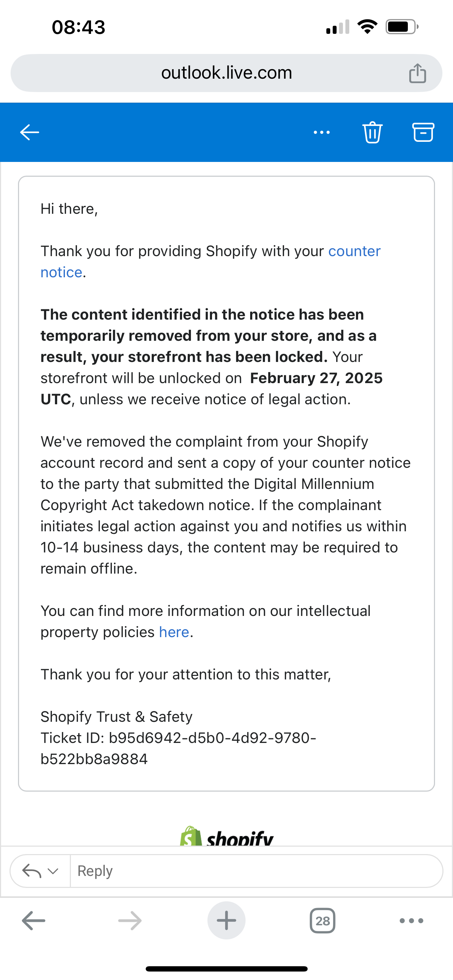This screenshot has width=453, height=980.
Task: Tap the 08:43 clock in status bar
Action: pyautogui.click(x=78, y=28)
